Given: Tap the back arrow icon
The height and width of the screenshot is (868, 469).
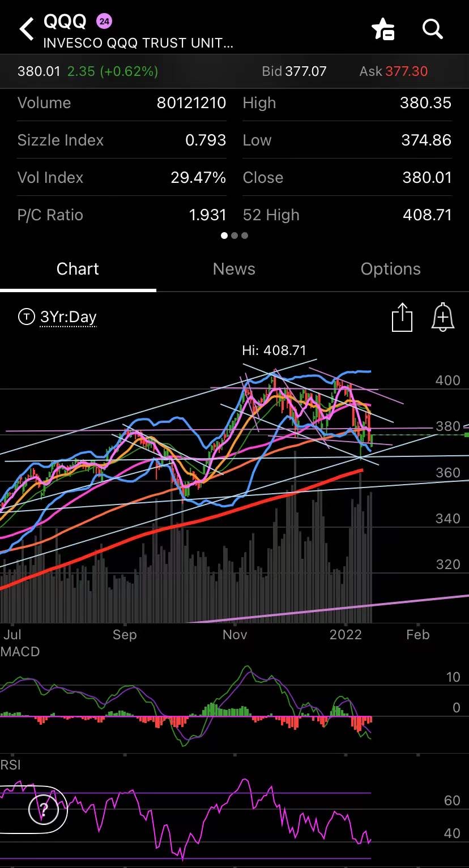Looking at the screenshot, I should pos(27,29).
